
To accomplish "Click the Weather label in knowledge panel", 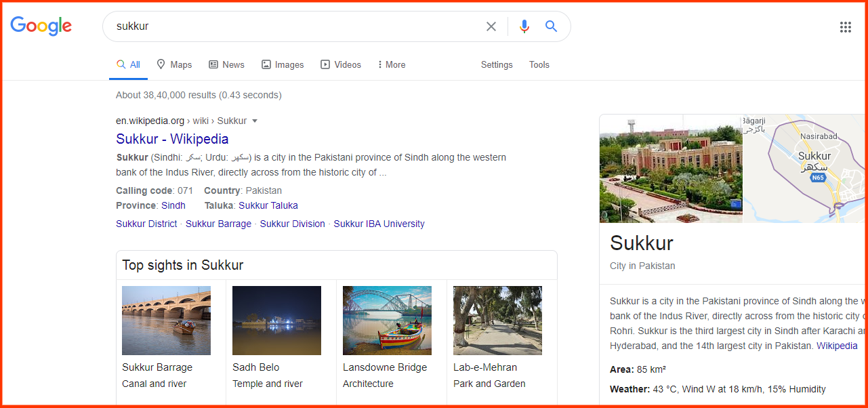I will click(x=630, y=389).
